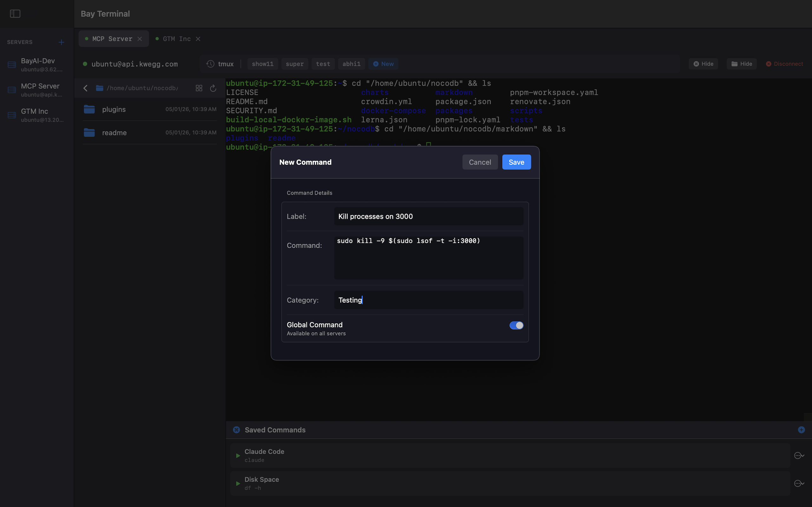This screenshot has height=507, width=812.
Task: Add a saved command via the plus icon
Action: [x=801, y=430]
